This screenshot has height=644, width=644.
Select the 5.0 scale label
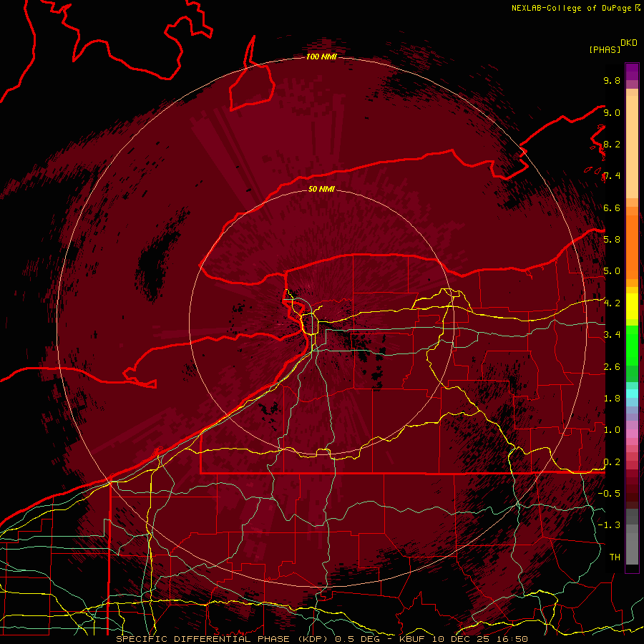coord(612,271)
